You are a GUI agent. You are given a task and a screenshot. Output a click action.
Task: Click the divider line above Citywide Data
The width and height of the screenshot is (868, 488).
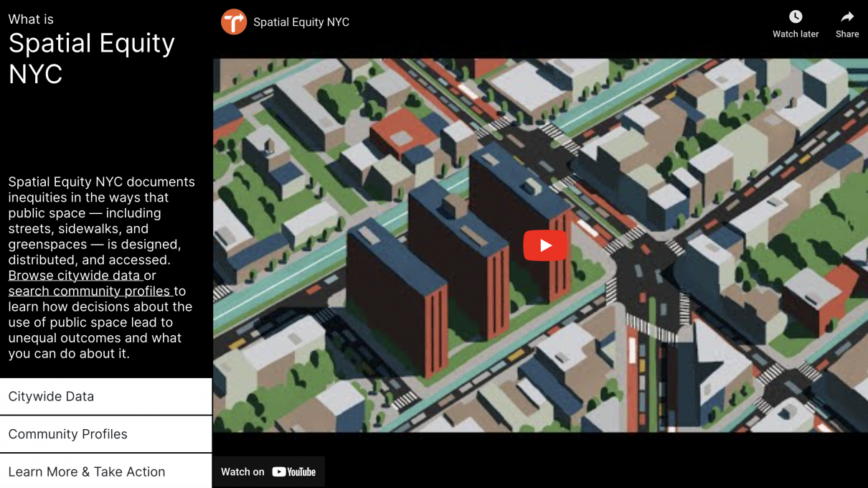pyautogui.click(x=105, y=379)
